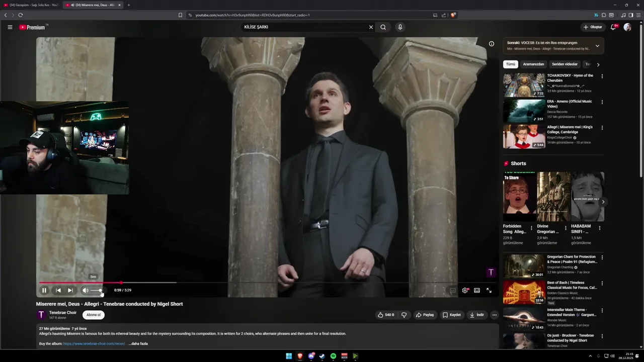This screenshot has width=644, height=362.
Task: Clear the search box text
Action: point(371,27)
